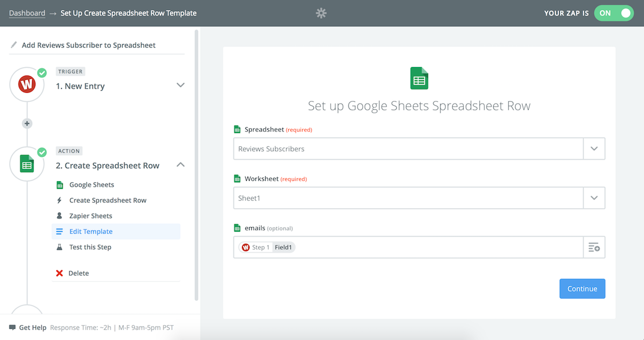Viewport: 644px width, 340px height.
Task: Click the list icon next to Edit Template
Action: click(x=60, y=232)
